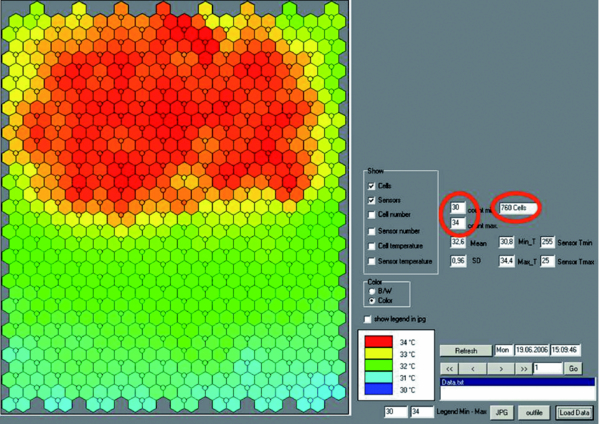Click the Sensor Tmax field showing 25
The width and height of the screenshot is (600, 424).
(x=547, y=261)
